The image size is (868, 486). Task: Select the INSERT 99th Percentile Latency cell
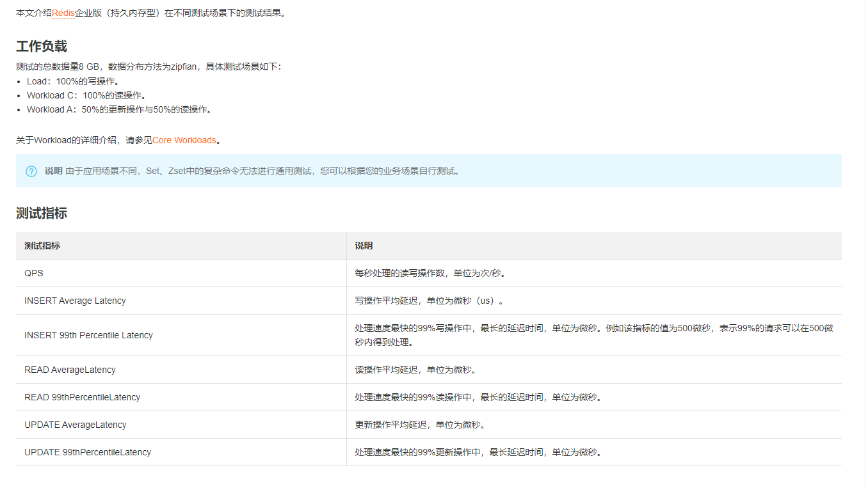click(181, 335)
